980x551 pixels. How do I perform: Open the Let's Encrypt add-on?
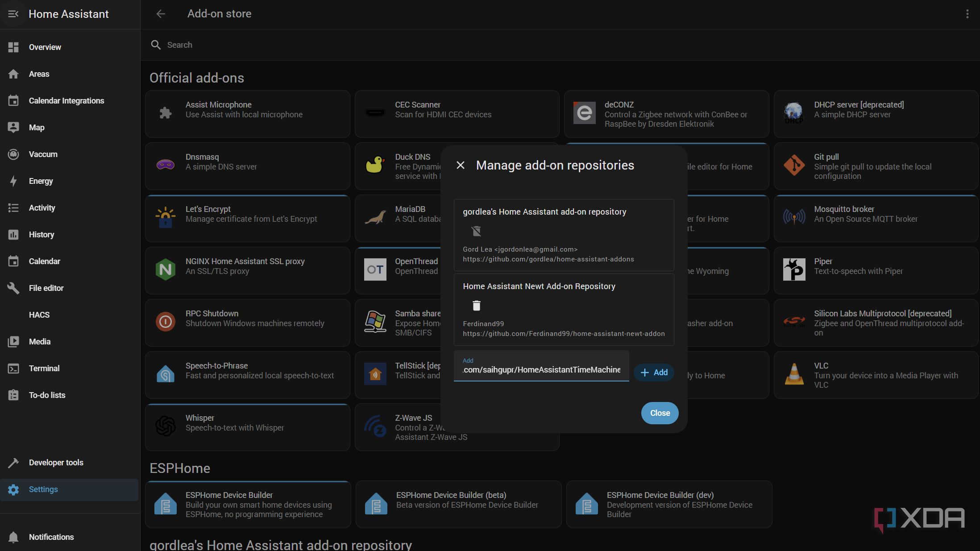pyautogui.click(x=248, y=218)
